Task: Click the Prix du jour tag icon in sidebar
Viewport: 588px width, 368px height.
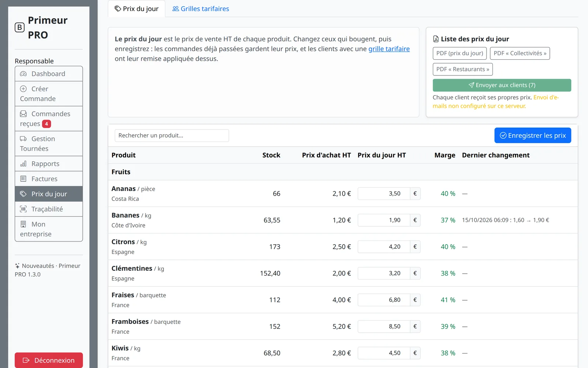Action: (23, 194)
